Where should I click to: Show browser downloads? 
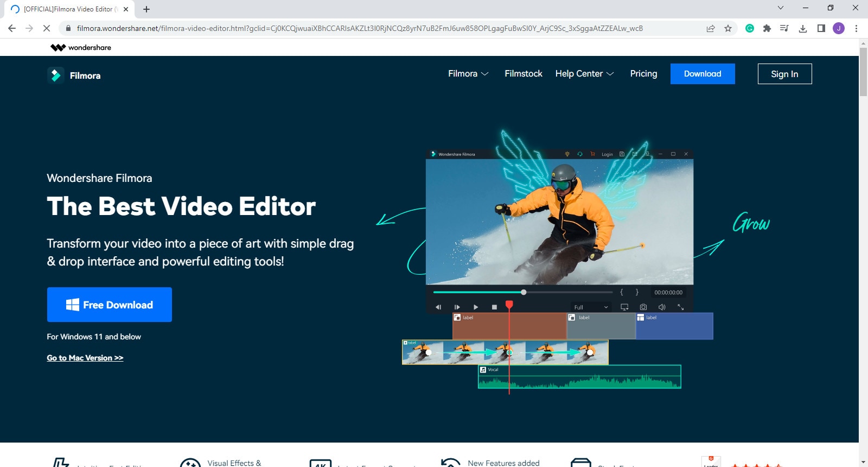click(803, 28)
